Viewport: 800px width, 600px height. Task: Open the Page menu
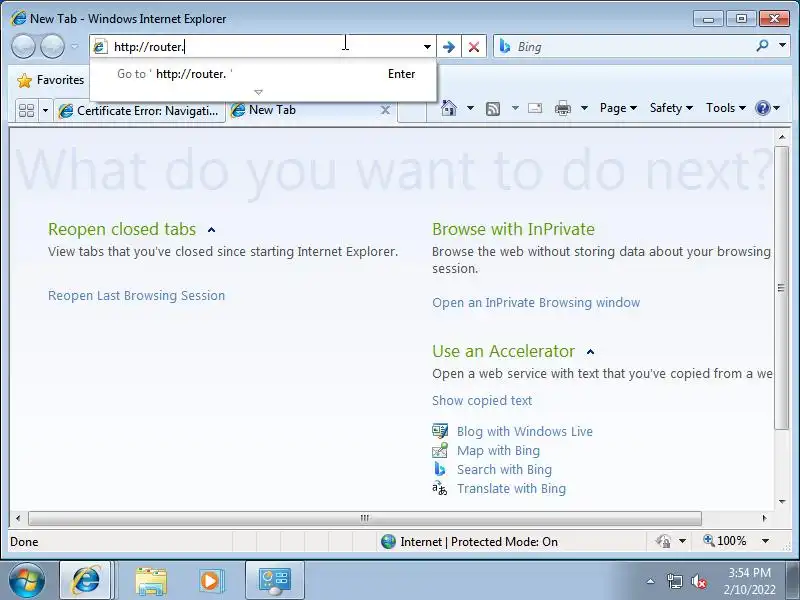(618, 108)
